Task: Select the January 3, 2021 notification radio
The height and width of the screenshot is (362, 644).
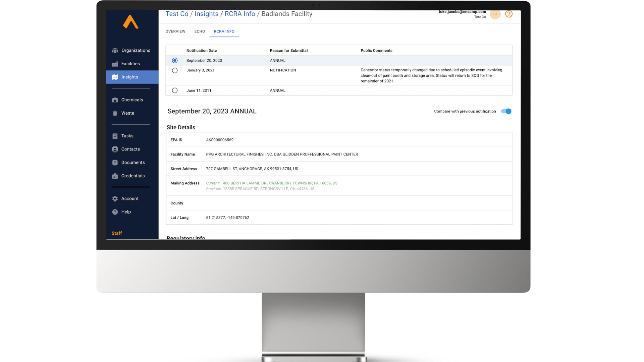Action: 175,70
